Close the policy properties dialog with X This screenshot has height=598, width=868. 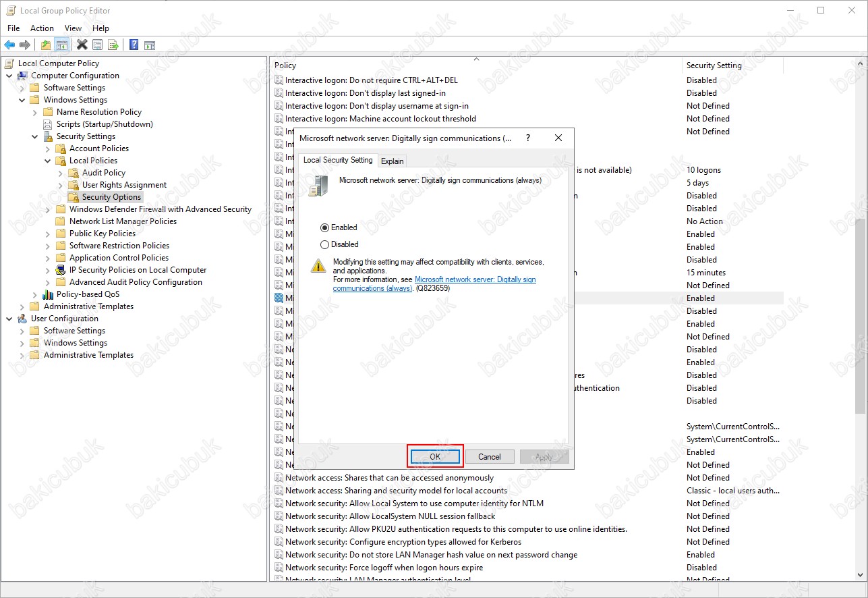[x=558, y=138]
